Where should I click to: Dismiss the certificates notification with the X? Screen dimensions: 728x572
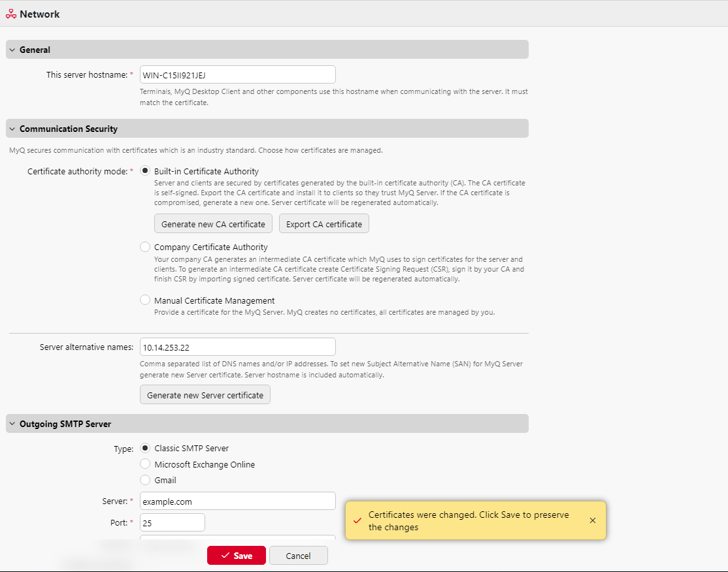click(x=592, y=520)
